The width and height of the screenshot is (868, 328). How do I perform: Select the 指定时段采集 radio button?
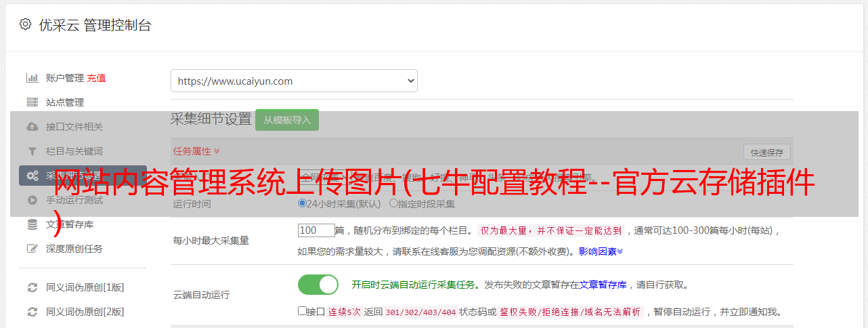[x=393, y=203]
